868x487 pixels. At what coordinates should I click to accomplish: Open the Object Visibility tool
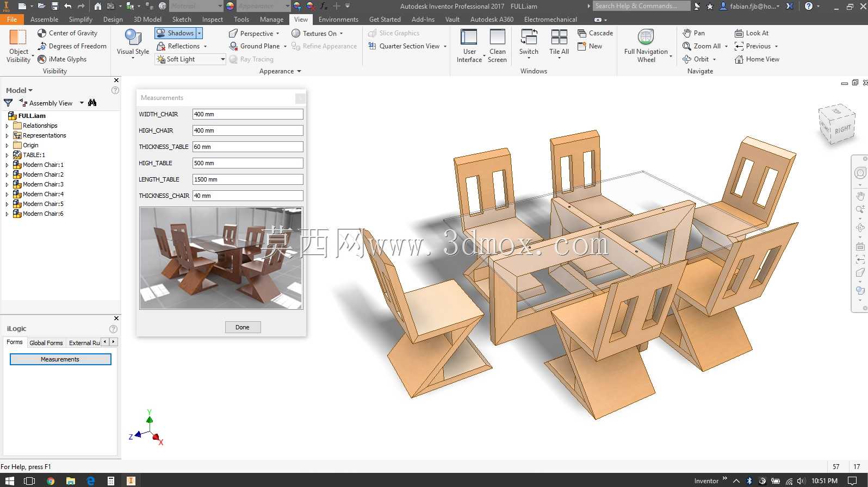click(18, 46)
